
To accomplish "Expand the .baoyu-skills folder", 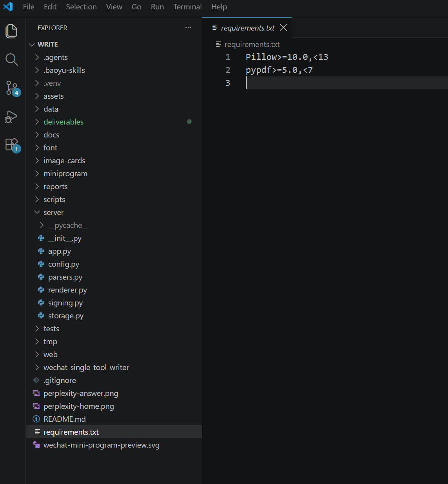I will (x=114, y=70).
